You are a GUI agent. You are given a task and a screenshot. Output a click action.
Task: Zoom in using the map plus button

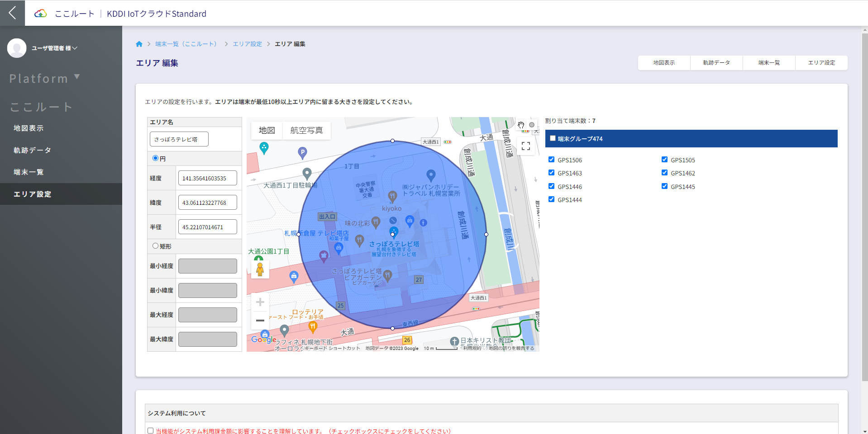pyautogui.click(x=260, y=302)
